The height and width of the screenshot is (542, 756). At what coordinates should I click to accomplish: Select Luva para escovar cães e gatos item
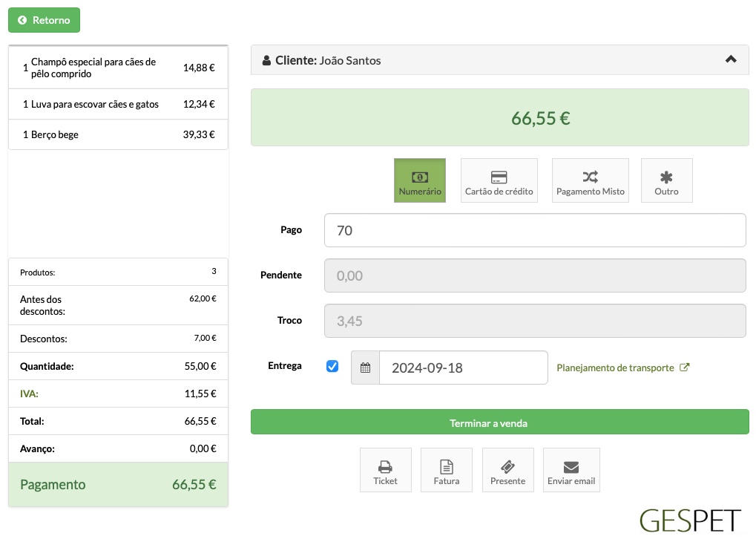click(118, 104)
